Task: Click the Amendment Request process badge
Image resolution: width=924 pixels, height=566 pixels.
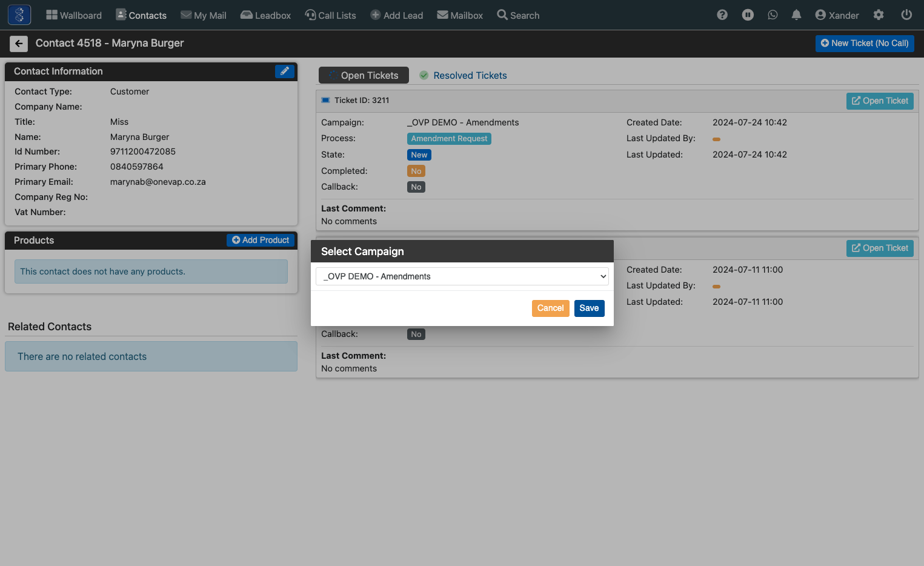Action: 449,139
